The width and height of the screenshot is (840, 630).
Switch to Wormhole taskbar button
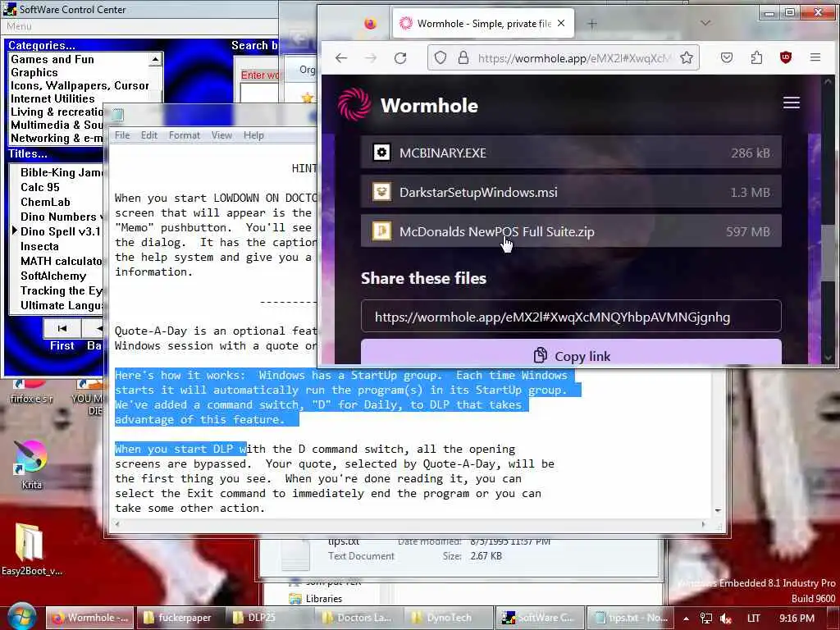coord(89,618)
